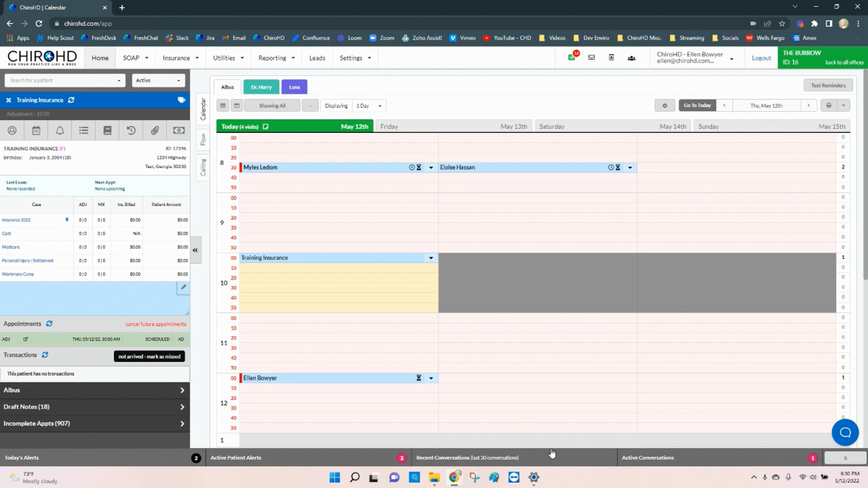Open the patient calendar icon in sidebar toolbar

coord(36,130)
